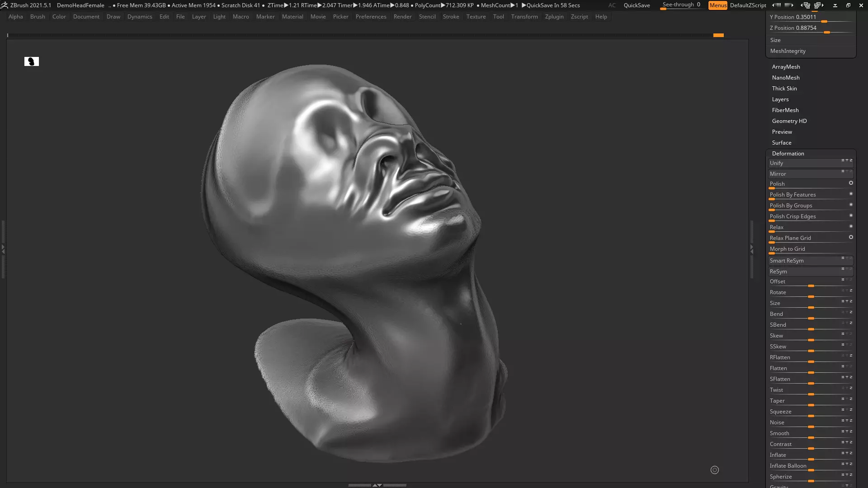Expand the FiberMesh subpalette
The height and width of the screenshot is (488, 868).
785,110
